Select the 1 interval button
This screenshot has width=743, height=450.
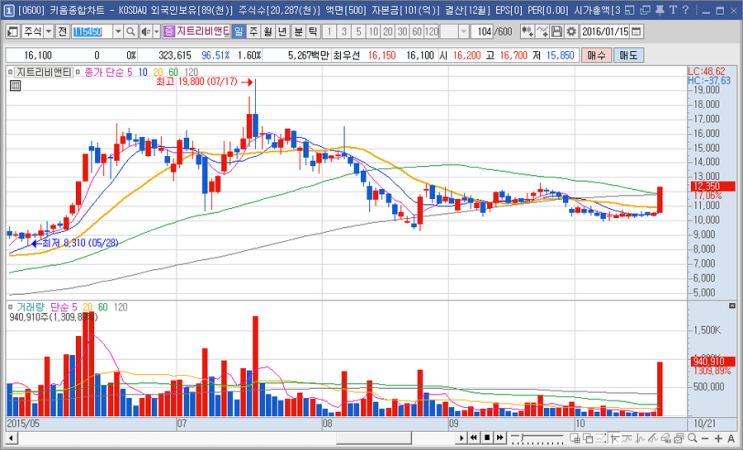[x=329, y=32]
